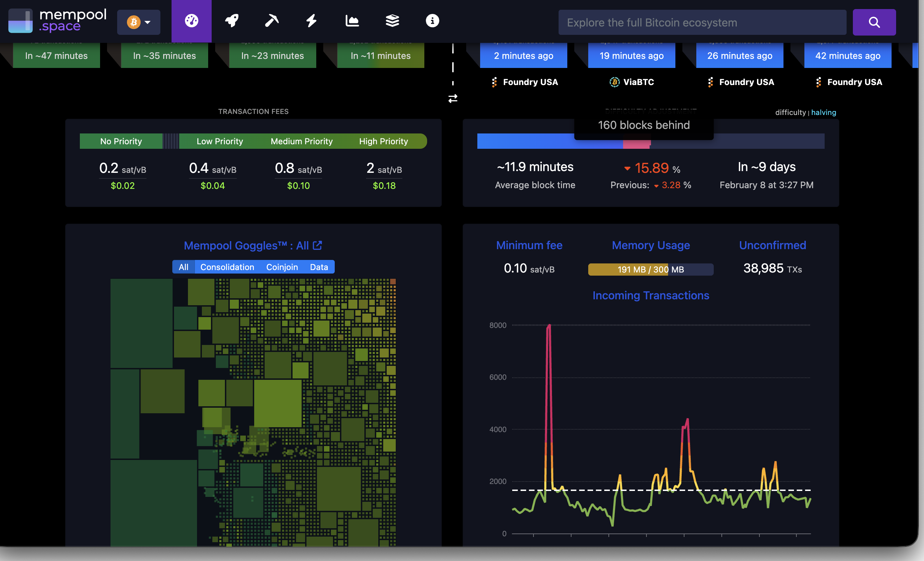Open the mempool block In ~23 minutes

tap(273, 55)
